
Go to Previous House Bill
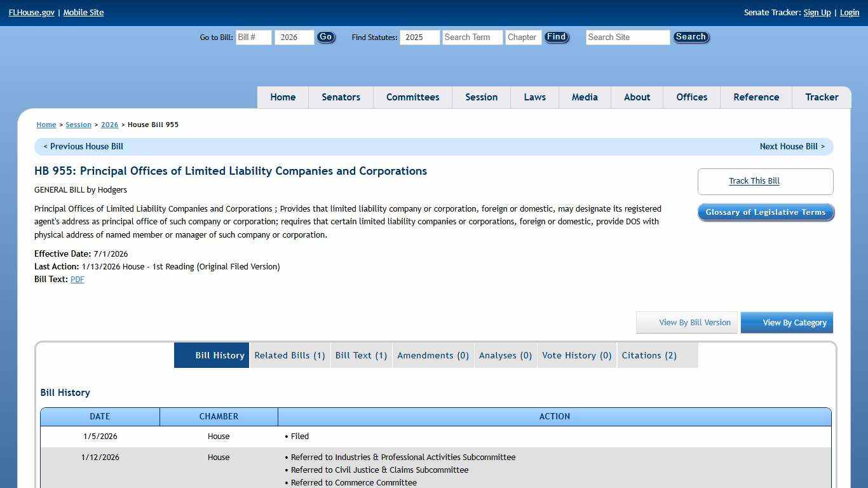tap(83, 147)
